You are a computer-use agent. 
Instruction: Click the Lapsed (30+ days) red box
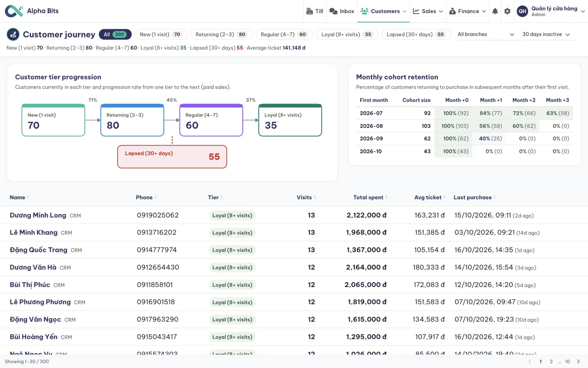[x=172, y=157]
